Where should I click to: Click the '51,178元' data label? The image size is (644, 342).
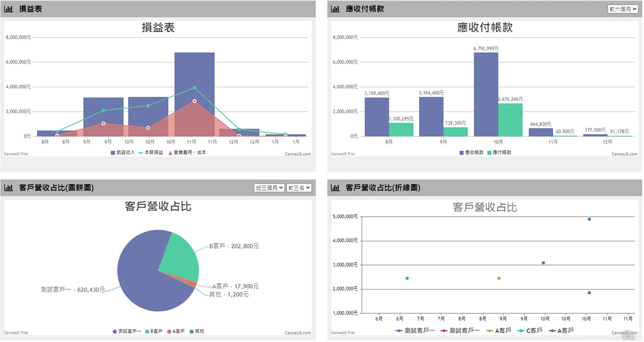[x=620, y=131]
